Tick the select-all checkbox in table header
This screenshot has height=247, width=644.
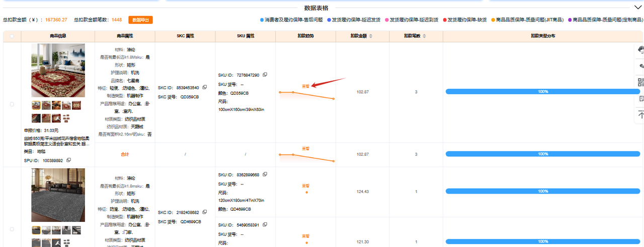12,36
